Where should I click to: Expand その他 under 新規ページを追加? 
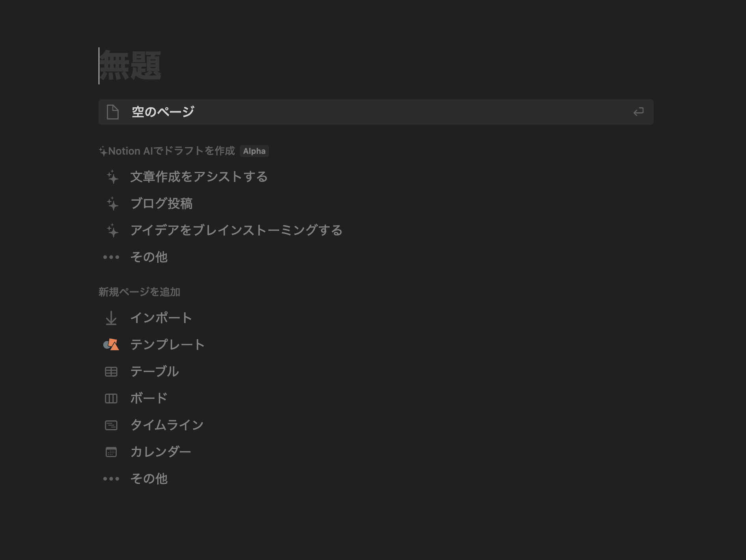click(149, 479)
